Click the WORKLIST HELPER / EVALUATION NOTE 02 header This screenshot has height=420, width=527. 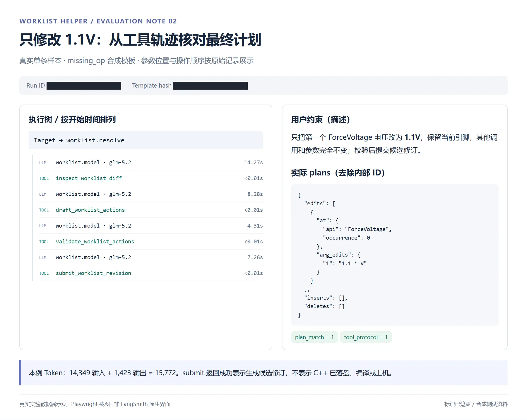(98, 21)
